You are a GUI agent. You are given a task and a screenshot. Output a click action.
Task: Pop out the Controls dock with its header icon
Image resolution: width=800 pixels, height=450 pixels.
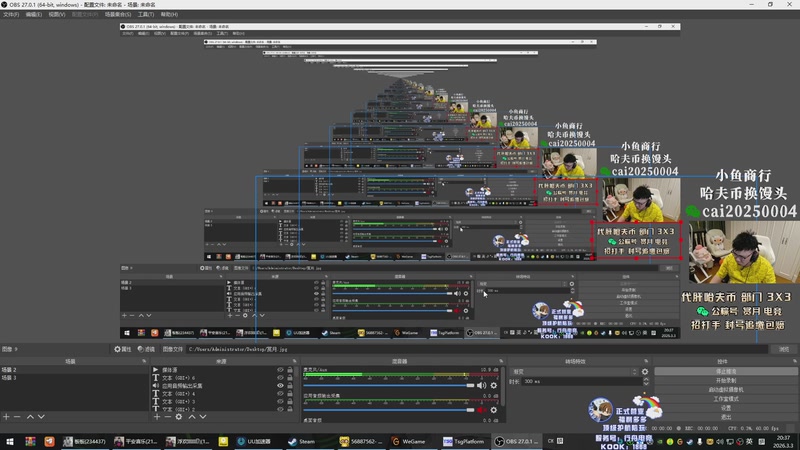point(795,361)
